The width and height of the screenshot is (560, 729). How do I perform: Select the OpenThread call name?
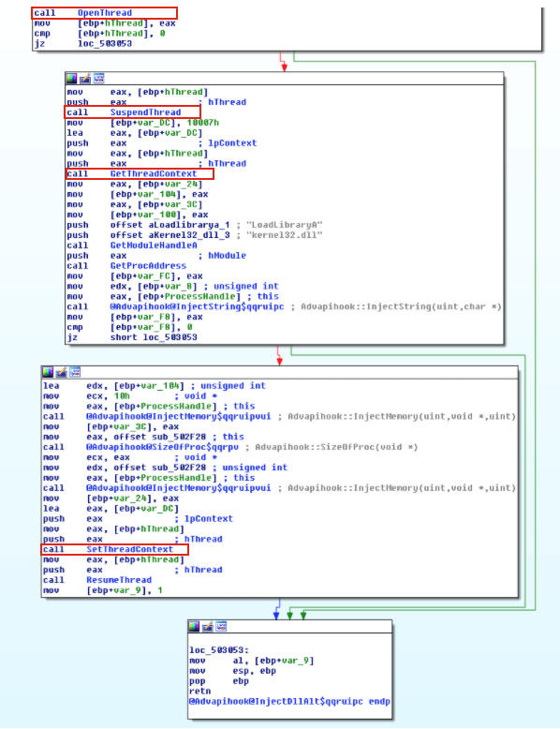pos(105,13)
